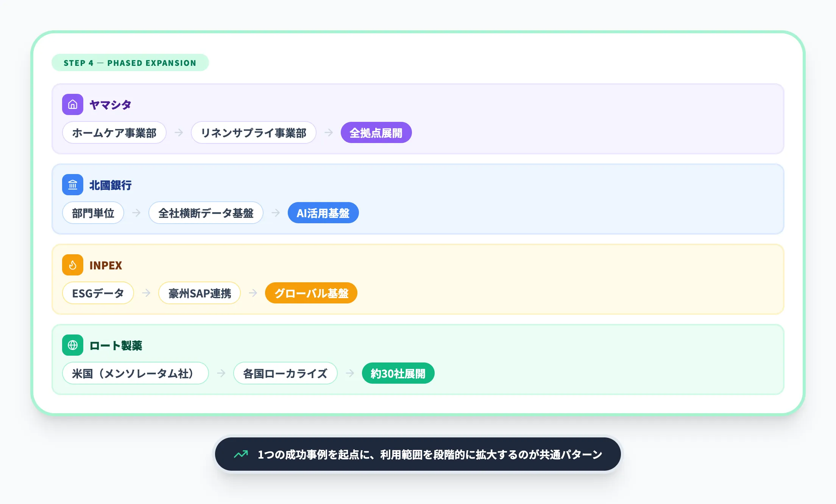Click the グローバル基盤 orange badge
Screen dimensions: 836x504
tap(310, 293)
